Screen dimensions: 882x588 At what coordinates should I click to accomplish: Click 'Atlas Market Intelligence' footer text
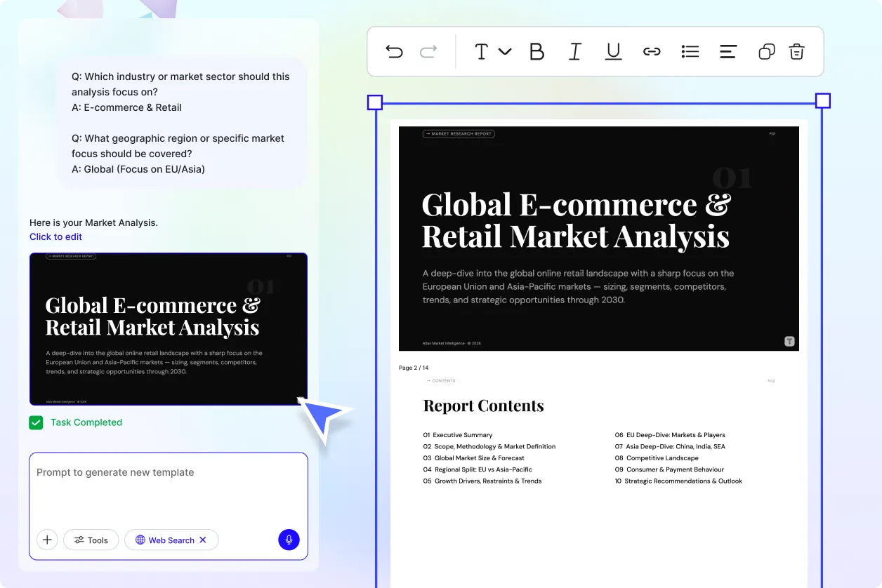(452, 343)
